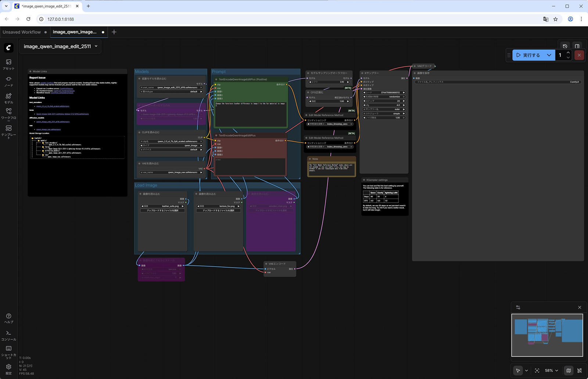Open the queue history clock icon
The height and width of the screenshot is (379, 588).
[x=565, y=46]
